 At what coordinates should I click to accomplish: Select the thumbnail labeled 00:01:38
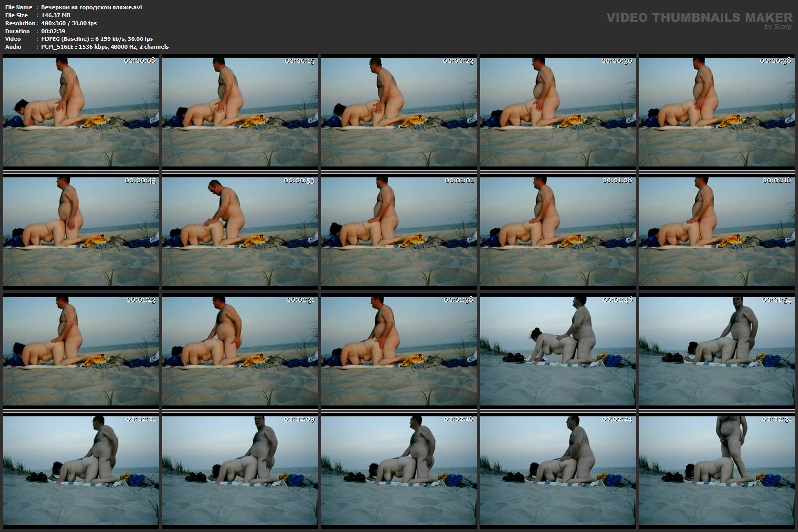click(399, 351)
